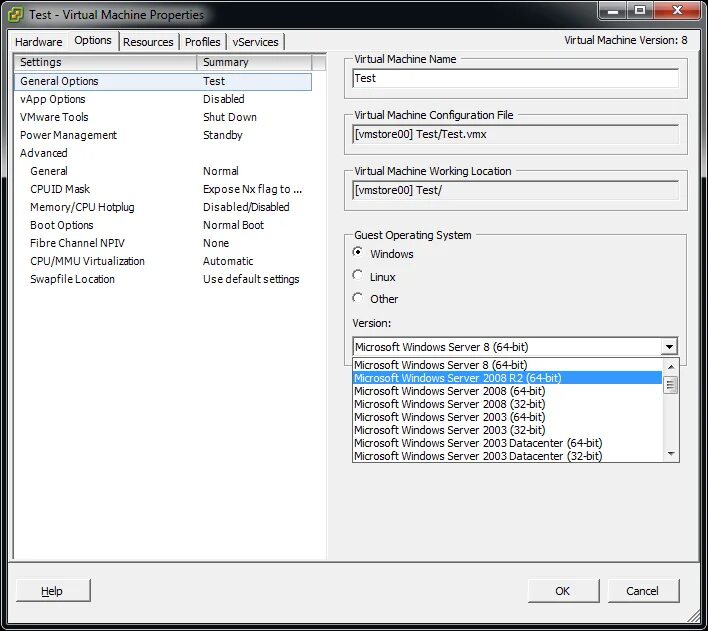708x631 pixels.
Task: Choose Microsoft Windows Server 2003 (64-bit)
Action: point(507,417)
